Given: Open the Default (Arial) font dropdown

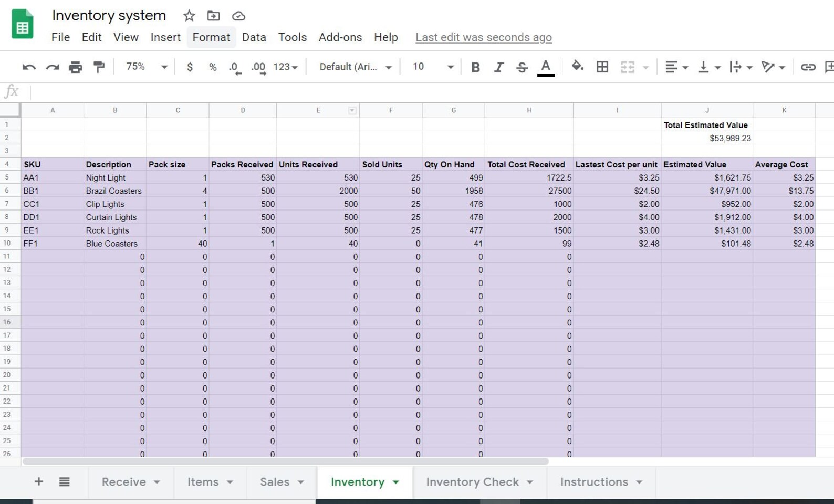Looking at the screenshot, I should [356, 67].
